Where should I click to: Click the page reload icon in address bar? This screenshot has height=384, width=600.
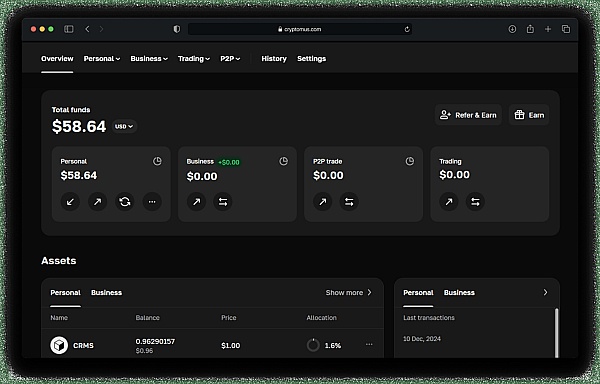coord(407,29)
